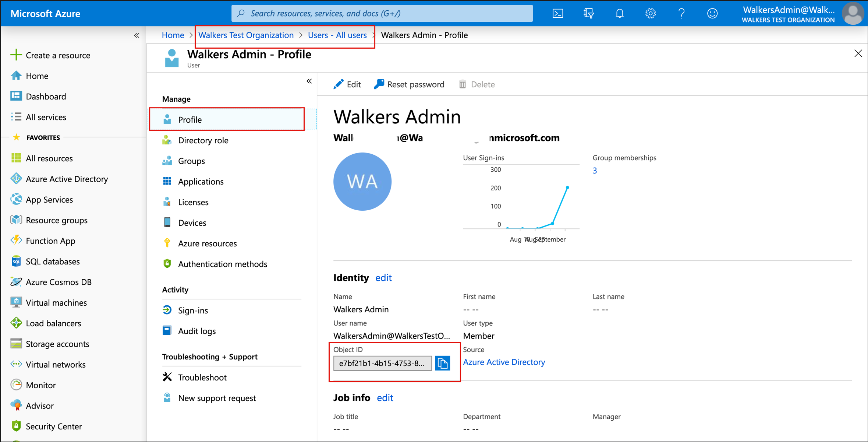Open Security Center from the sidebar
Viewport: 868px width, 442px height.
[x=54, y=426]
